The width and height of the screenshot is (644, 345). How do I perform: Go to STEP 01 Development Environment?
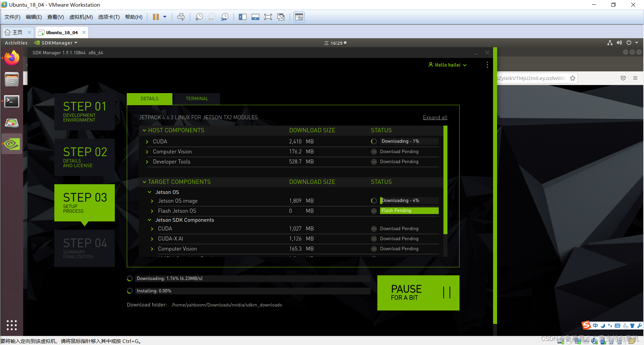[85, 112]
